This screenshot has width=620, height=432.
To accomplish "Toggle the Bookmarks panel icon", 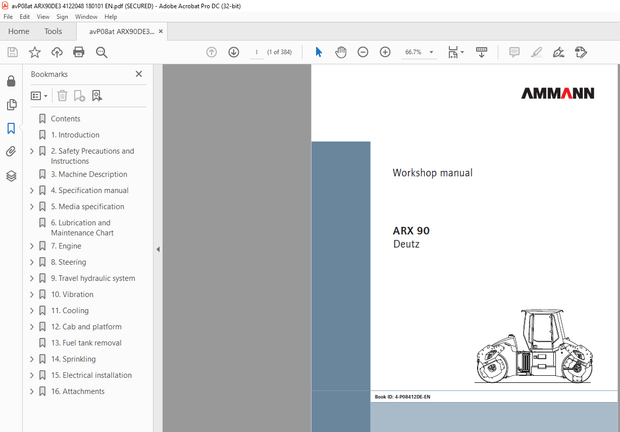I will 11,128.
